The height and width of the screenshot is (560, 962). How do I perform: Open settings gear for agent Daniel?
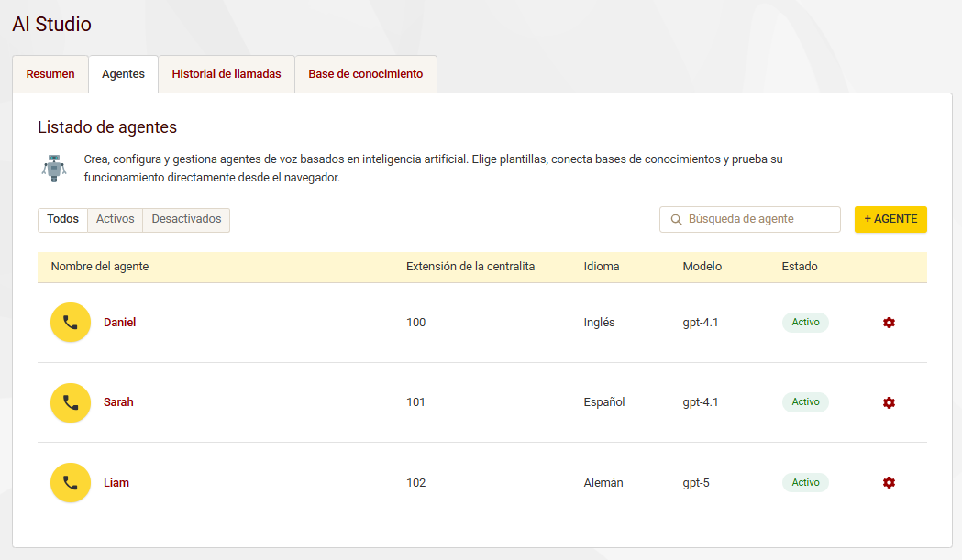889,323
